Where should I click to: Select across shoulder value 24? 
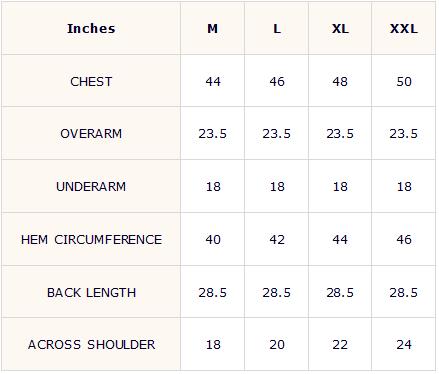tap(404, 345)
